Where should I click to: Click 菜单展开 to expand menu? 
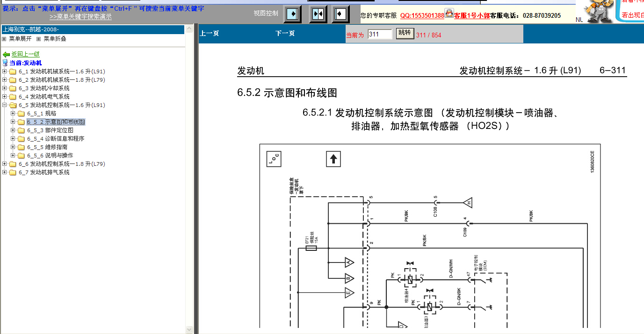(20, 39)
